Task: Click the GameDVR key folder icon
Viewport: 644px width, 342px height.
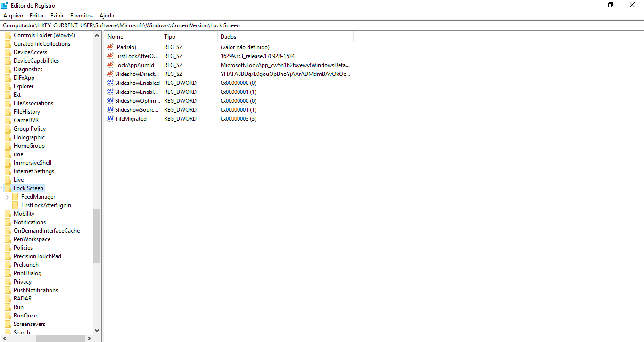Action: pos(8,120)
